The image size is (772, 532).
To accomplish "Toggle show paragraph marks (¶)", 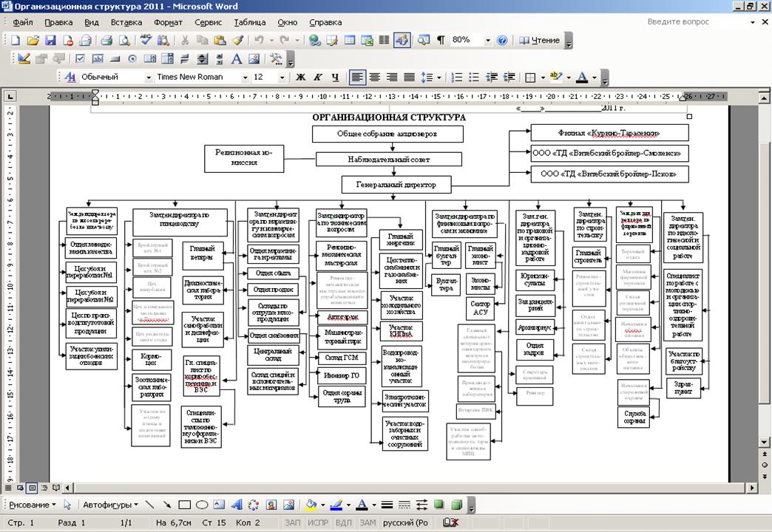I will [441, 41].
